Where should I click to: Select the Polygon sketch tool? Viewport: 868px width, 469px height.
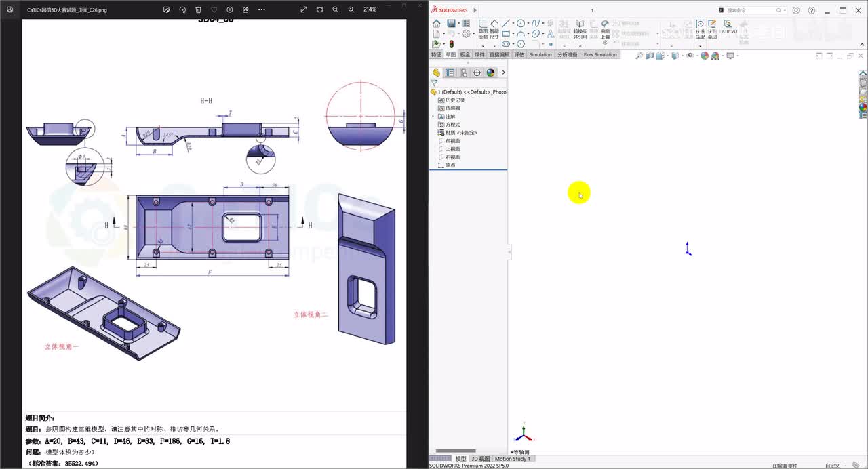(x=521, y=43)
